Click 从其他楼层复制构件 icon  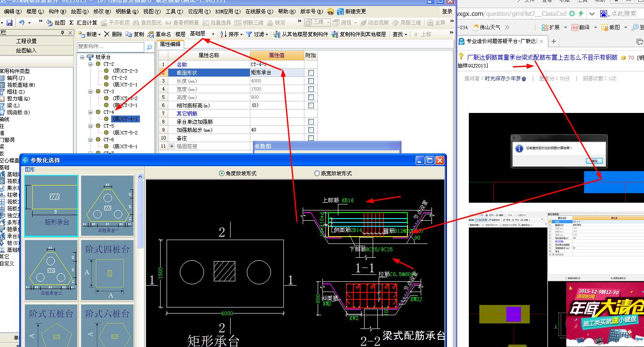click(x=277, y=34)
